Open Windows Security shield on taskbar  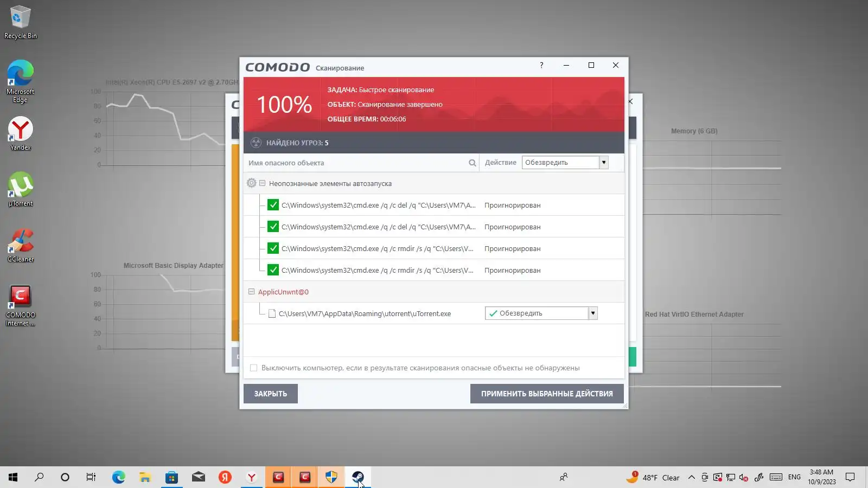click(x=331, y=477)
